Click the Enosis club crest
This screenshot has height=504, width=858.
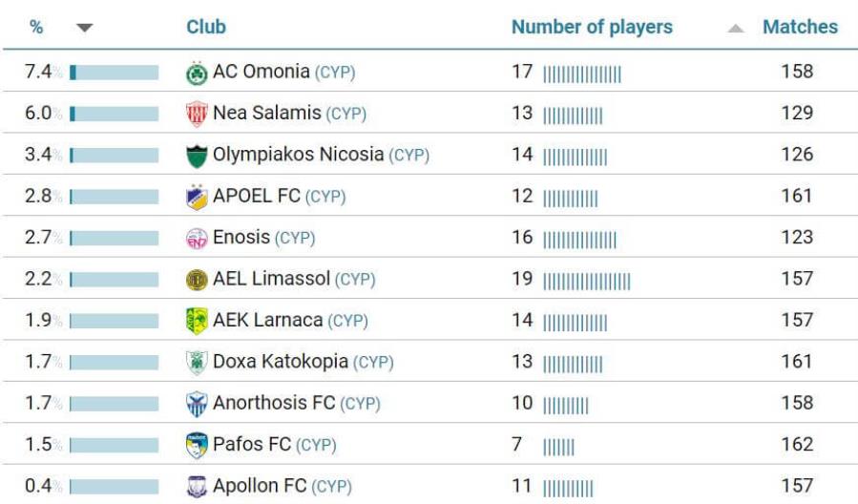(x=197, y=239)
